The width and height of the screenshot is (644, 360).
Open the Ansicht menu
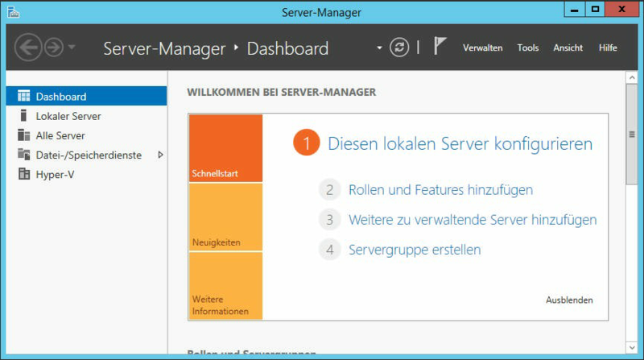(568, 48)
